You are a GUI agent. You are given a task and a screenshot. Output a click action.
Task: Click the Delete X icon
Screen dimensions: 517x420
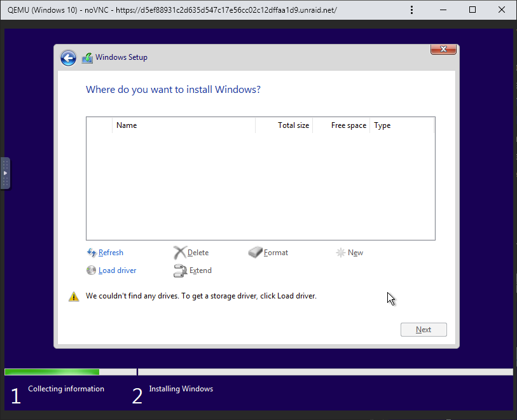point(180,253)
